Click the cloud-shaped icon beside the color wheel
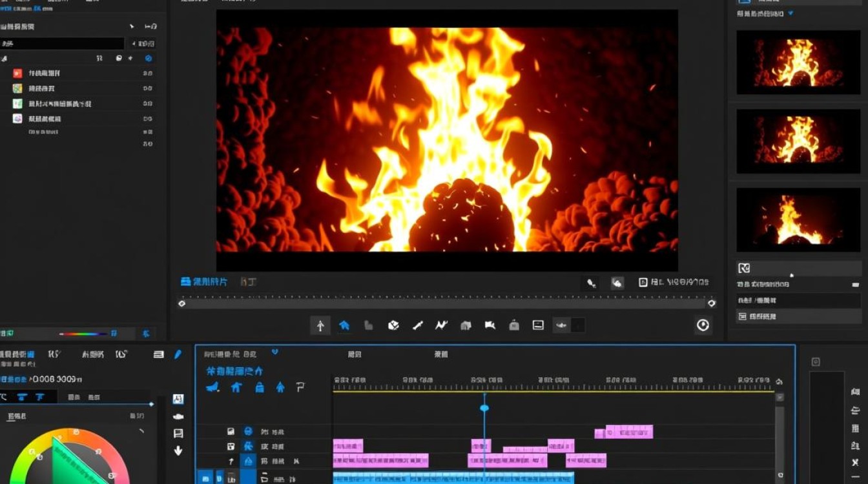 pyautogui.click(x=178, y=416)
